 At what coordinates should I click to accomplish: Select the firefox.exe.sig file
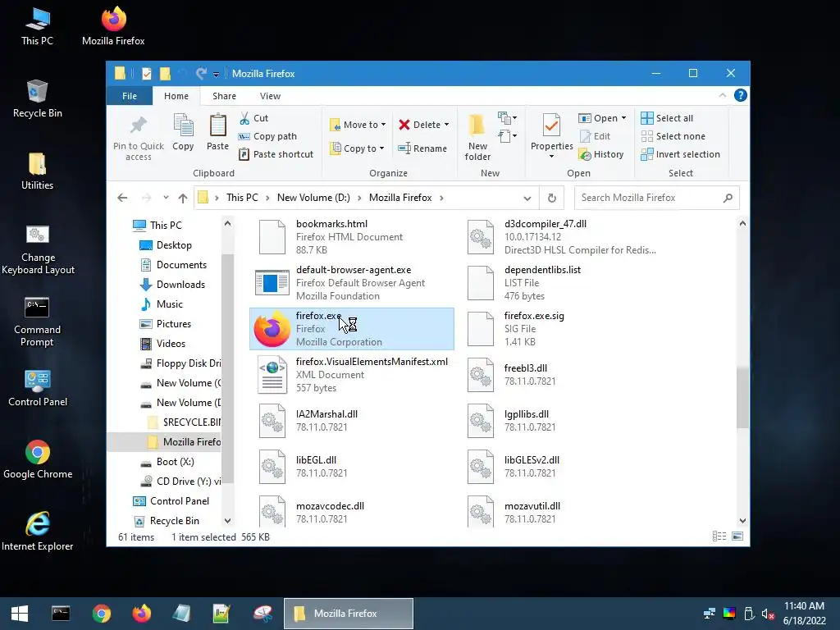point(560,329)
